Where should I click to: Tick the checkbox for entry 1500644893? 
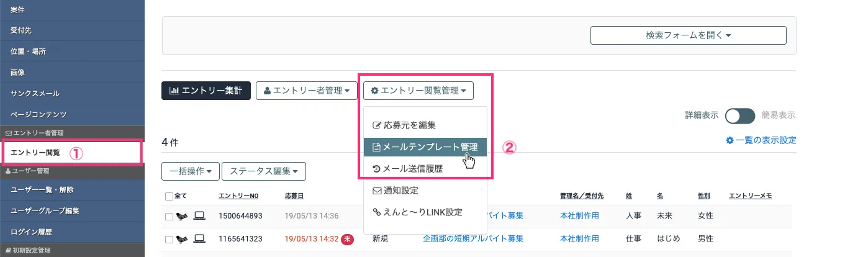[170, 217]
